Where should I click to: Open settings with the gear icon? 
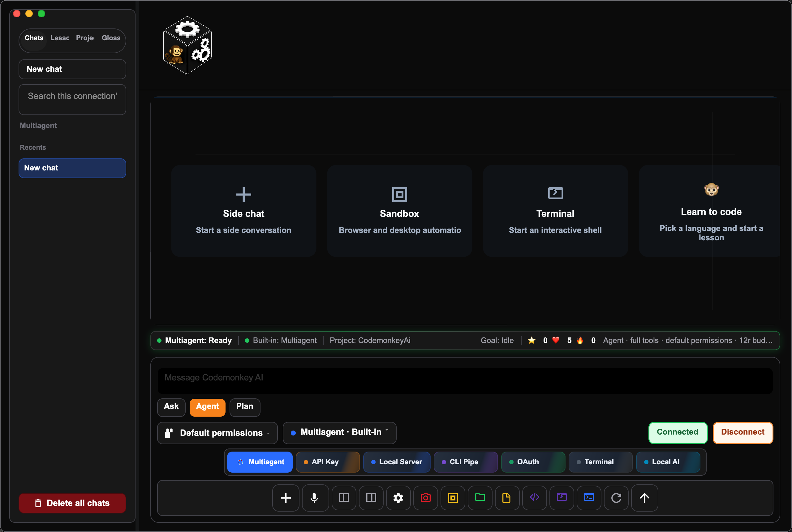pyautogui.click(x=398, y=498)
